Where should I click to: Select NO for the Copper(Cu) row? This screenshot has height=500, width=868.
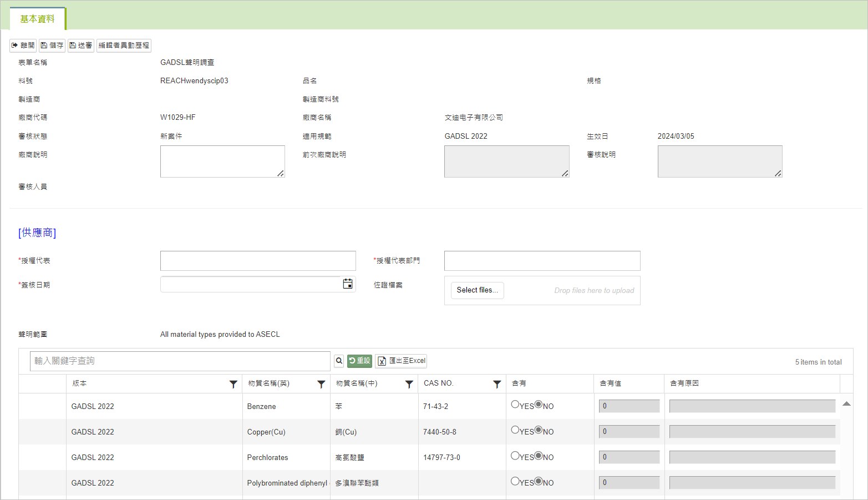click(539, 430)
